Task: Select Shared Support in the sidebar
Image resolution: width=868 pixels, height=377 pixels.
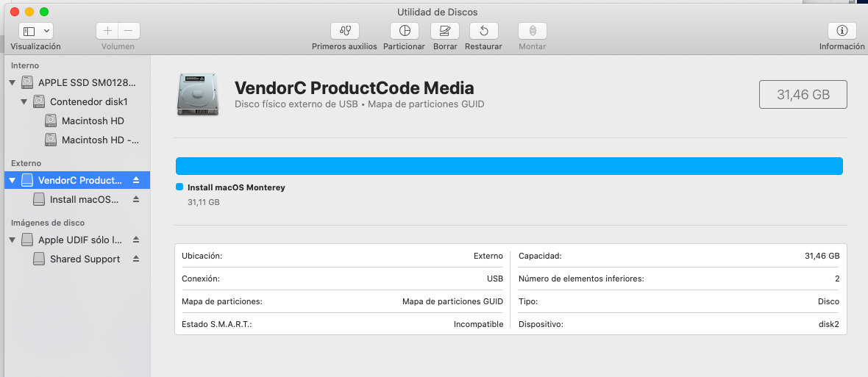Action: point(85,259)
